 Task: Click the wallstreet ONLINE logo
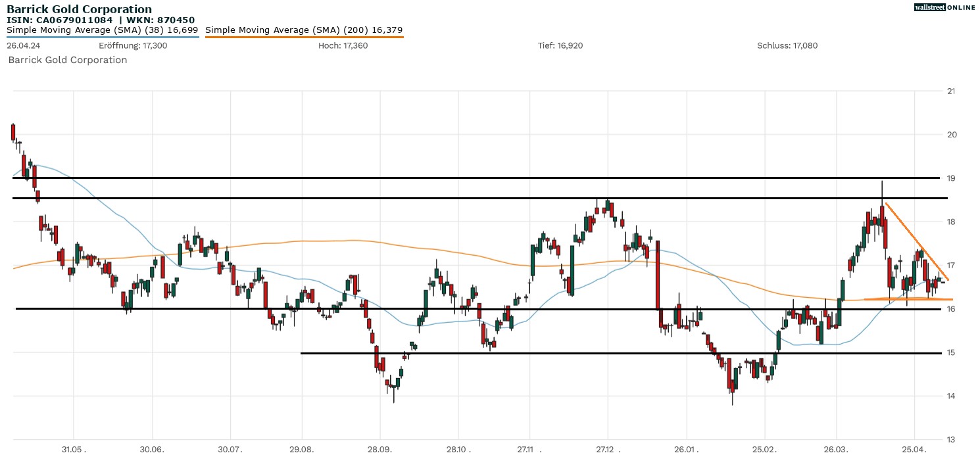click(944, 7)
